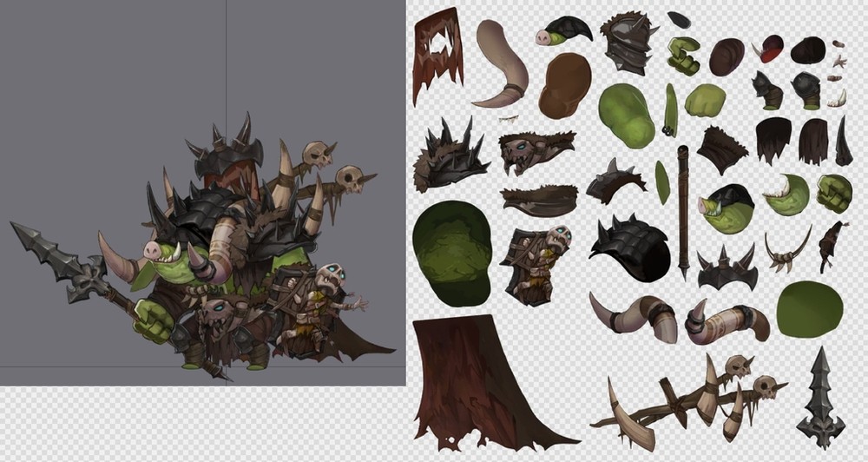Select the tattered red banner sprite

click(437, 54)
